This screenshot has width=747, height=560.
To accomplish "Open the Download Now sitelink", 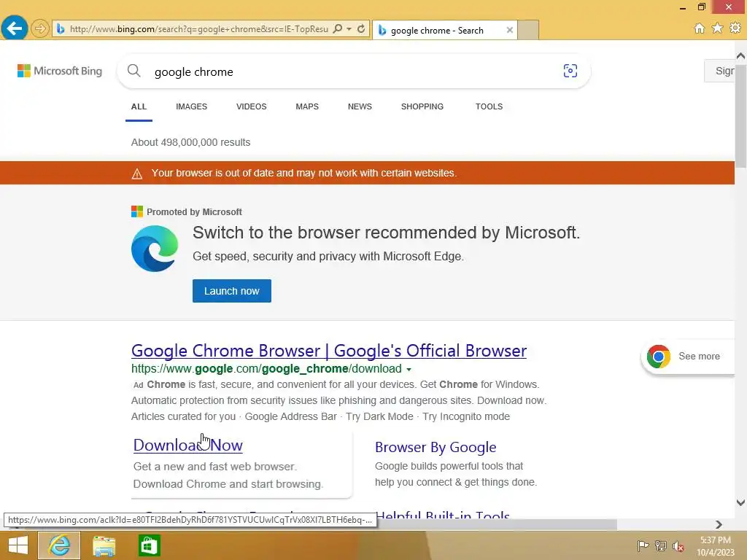I will (x=187, y=446).
